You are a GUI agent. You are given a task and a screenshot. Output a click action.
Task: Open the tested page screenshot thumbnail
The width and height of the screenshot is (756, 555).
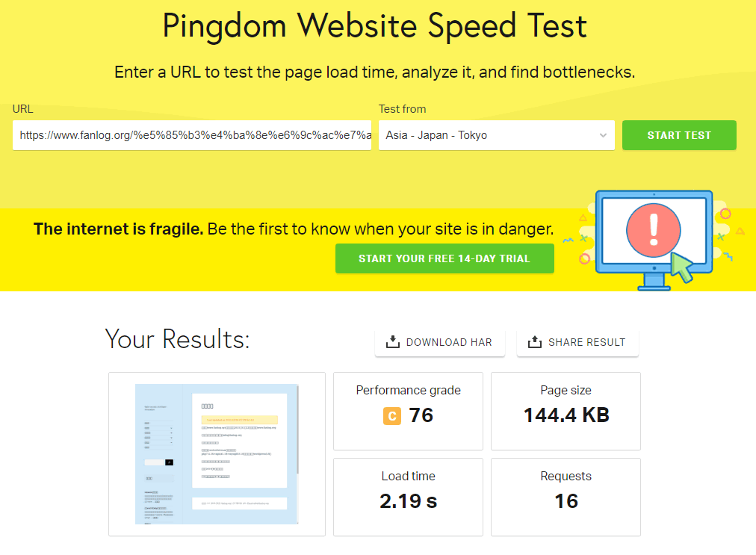(x=217, y=453)
